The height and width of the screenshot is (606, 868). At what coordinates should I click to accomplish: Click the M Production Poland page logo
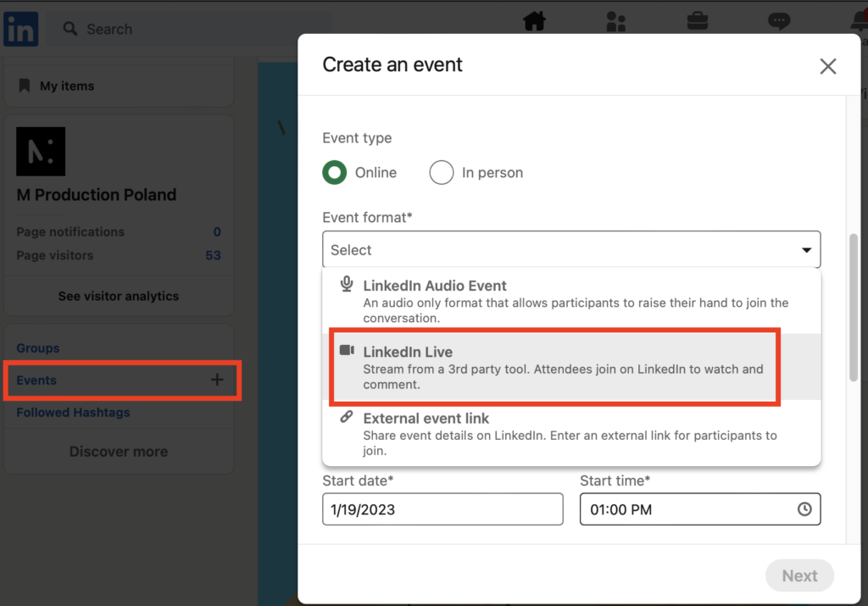click(41, 152)
